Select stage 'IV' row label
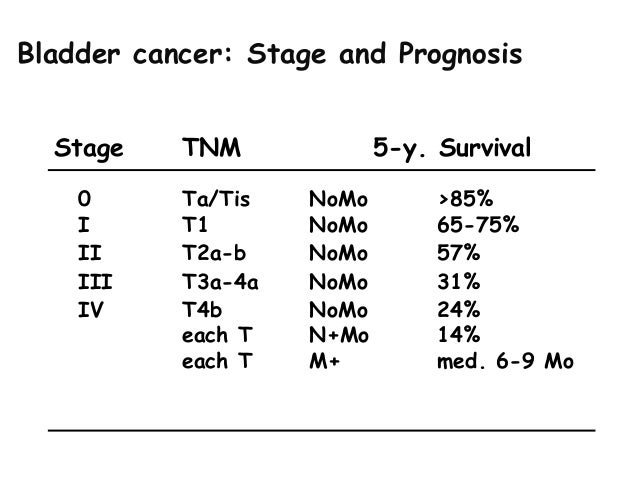Image resolution: width=638 pixels, height=479 pixels. (90, 310)
